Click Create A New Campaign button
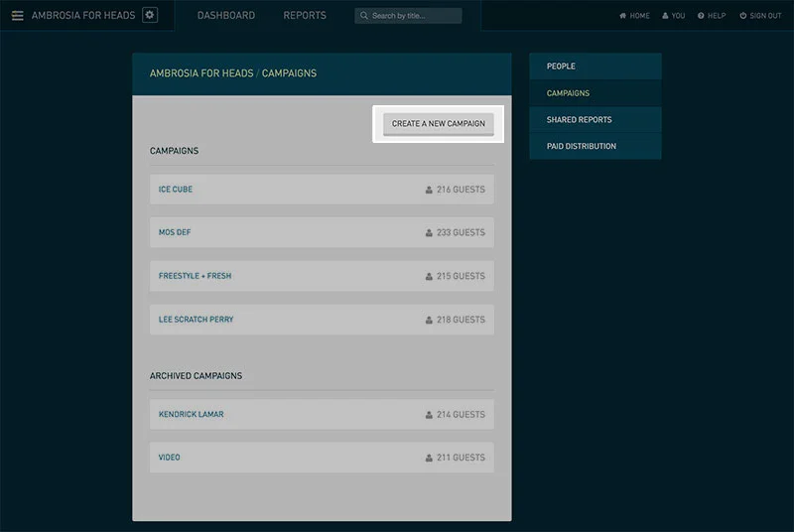This screenshot has height=532, width=794. pyautogui.click(x=438, y=124)
